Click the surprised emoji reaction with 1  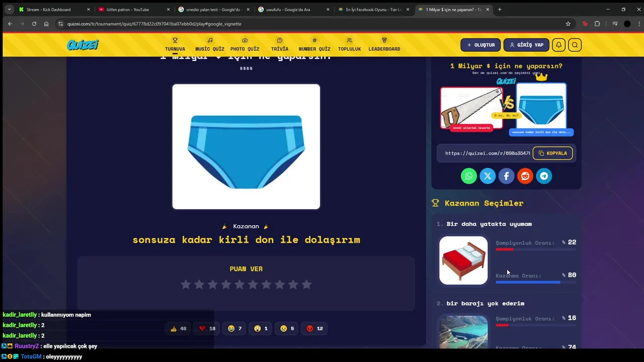click(x=261, y=328)
